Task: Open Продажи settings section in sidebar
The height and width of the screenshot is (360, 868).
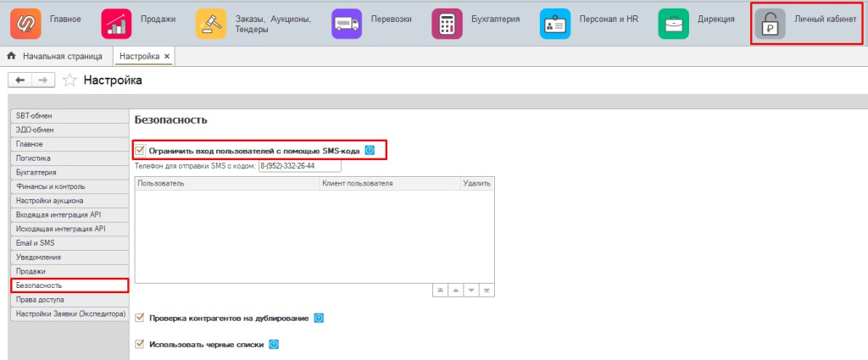Action: pos(70,272)
